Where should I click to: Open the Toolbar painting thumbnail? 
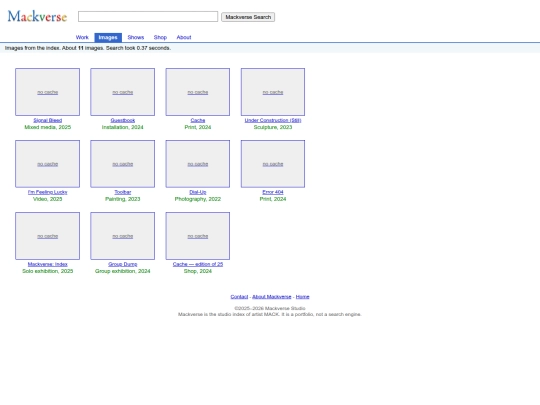(x=123, y=164)
